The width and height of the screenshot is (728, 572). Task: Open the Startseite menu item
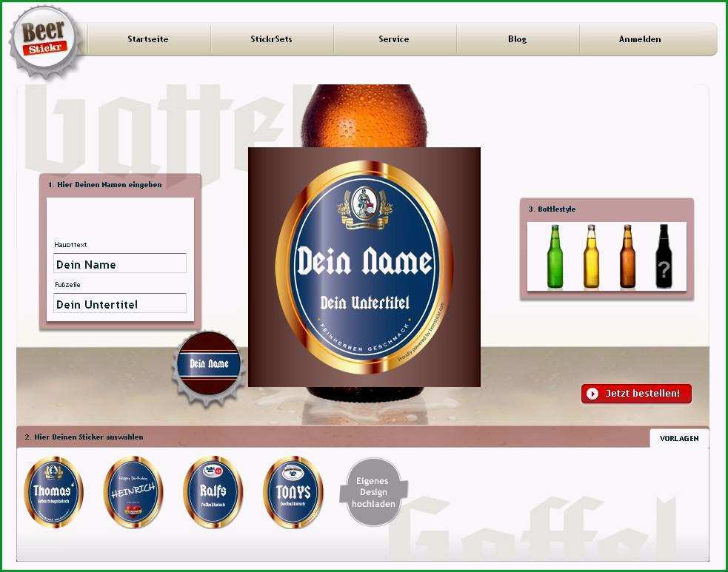point(148,39)
